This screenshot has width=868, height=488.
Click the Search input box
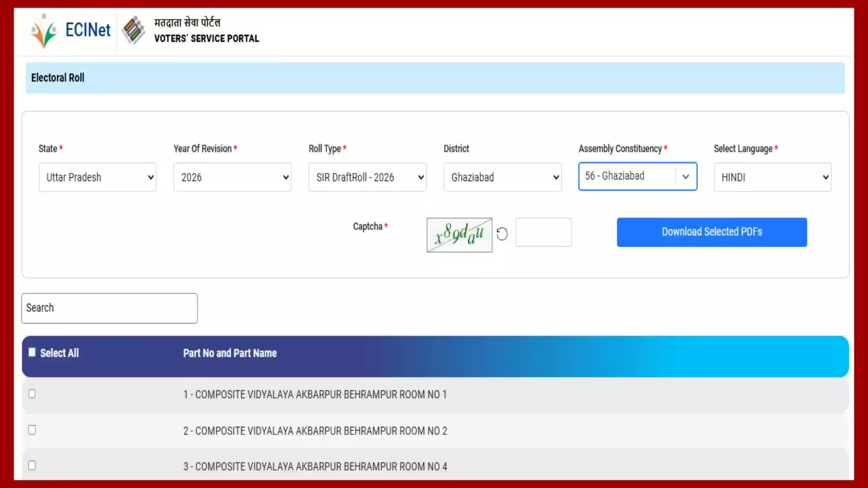(110, 308)
